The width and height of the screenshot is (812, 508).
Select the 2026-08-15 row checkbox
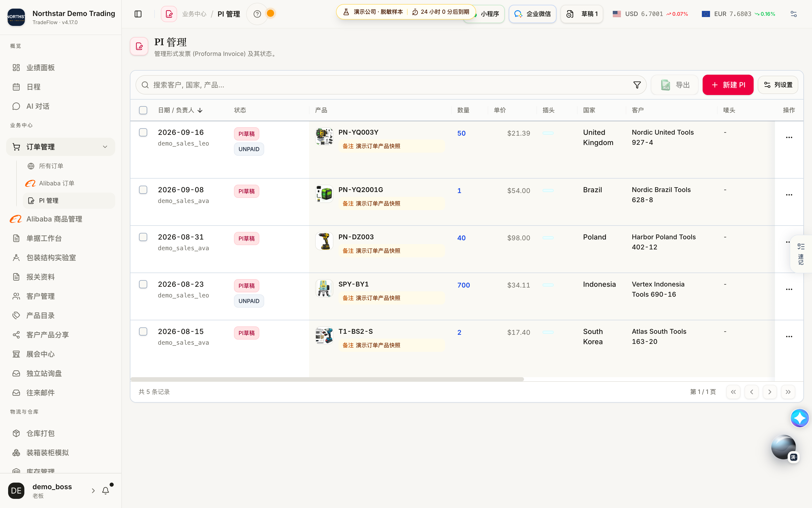tap(143, 332)
